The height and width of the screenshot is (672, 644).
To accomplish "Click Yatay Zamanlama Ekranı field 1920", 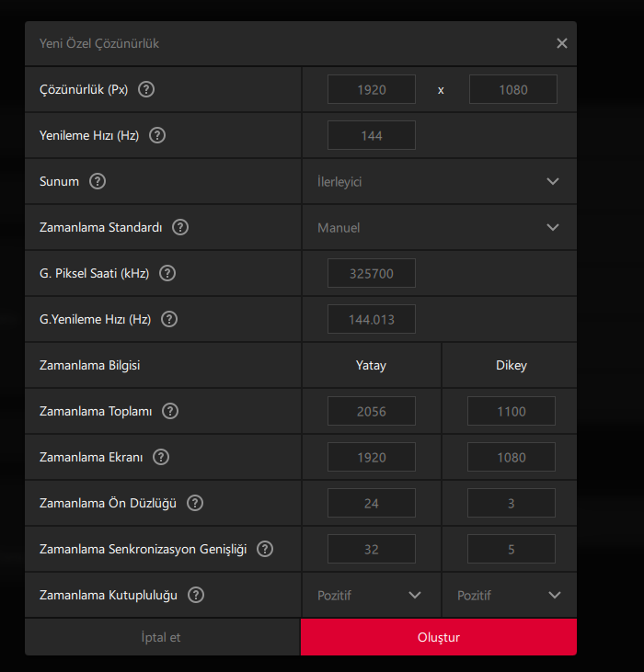I will pyautogui.click(x=372, y=457).
